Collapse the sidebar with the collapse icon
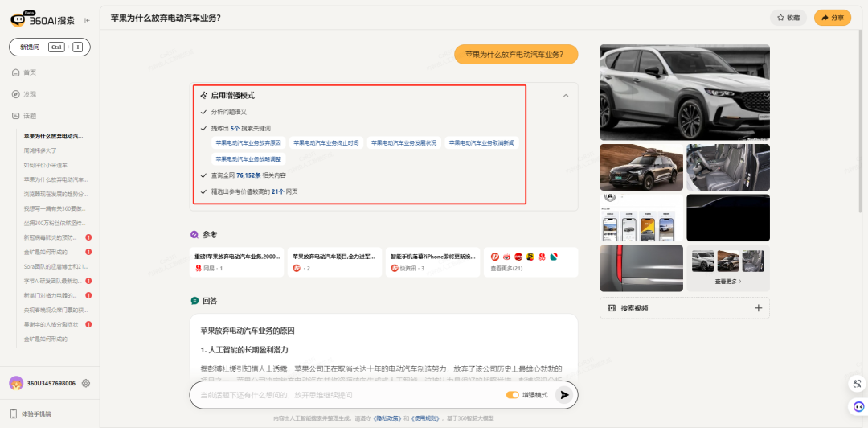 87,19
